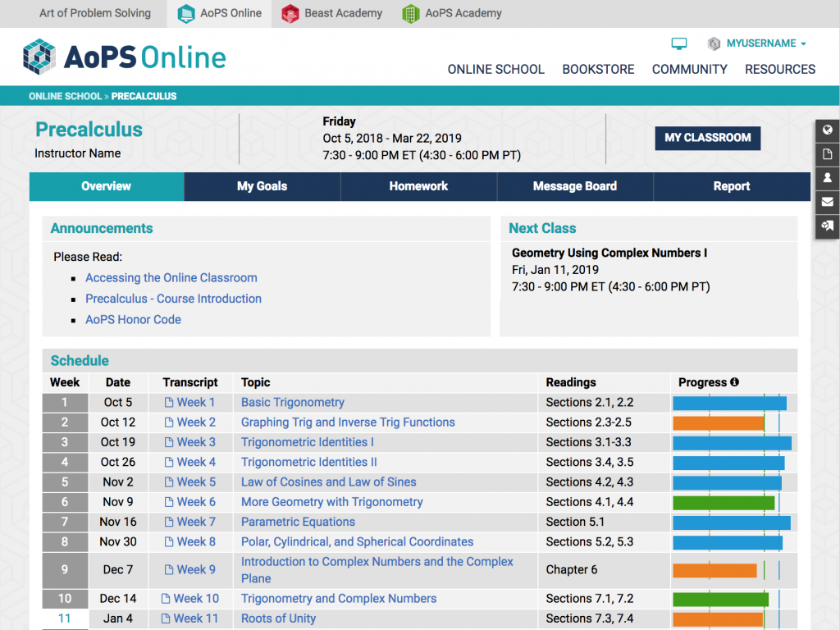Click PRECALCULUS in the breadcrumb
Screen dimensions: 840x630
point(144,97)
